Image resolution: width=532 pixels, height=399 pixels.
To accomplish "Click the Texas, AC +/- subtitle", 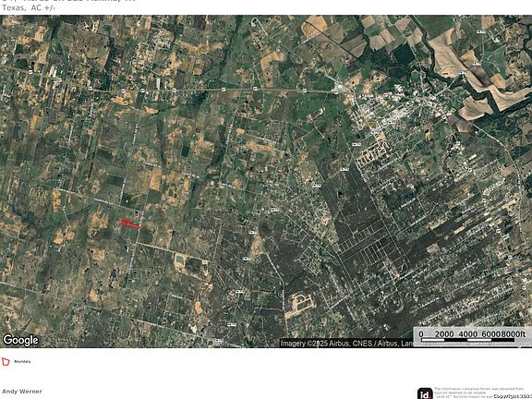I will coord(29,8).
